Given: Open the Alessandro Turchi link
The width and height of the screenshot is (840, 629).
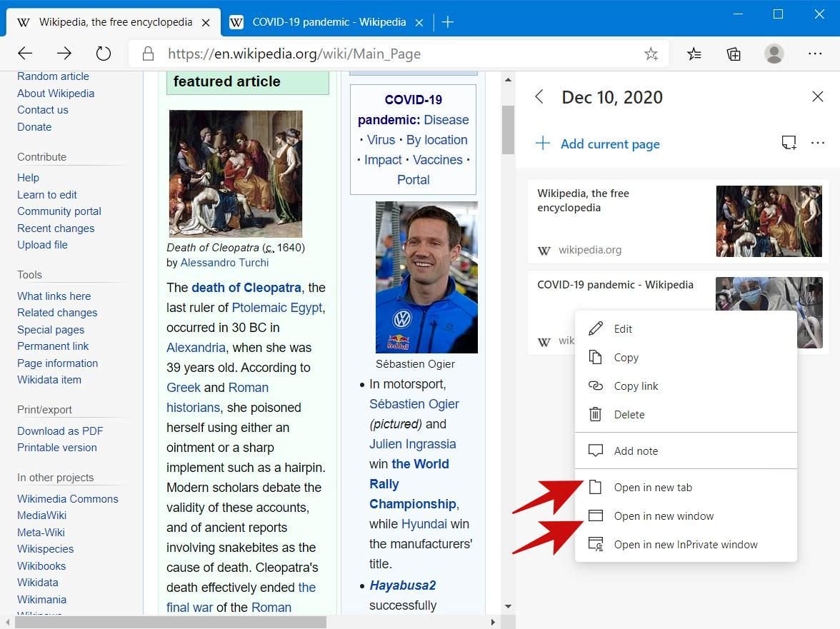Looking at the screenshot, I should tap(224, 262).
